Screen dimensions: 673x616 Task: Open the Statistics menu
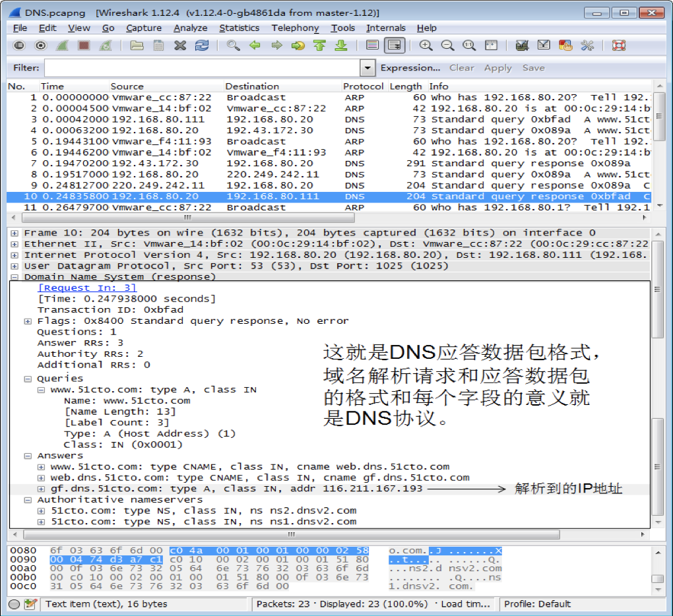239,28
